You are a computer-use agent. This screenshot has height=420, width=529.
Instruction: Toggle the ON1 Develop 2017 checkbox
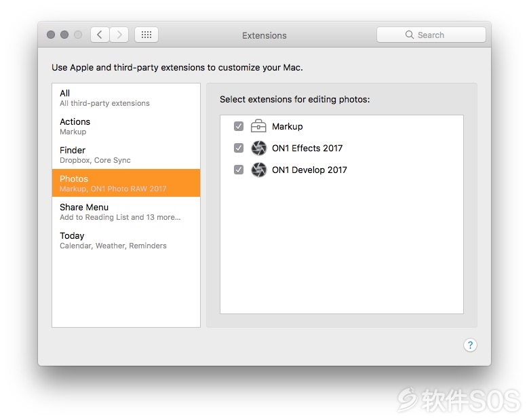click(x=239, y=170)
